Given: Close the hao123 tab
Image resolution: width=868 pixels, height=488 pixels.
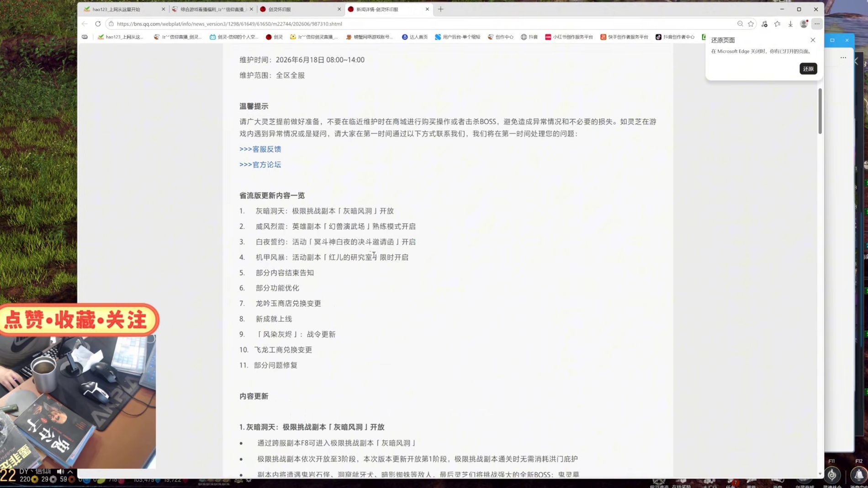Looking at the screenshot, I should point(163,9).
